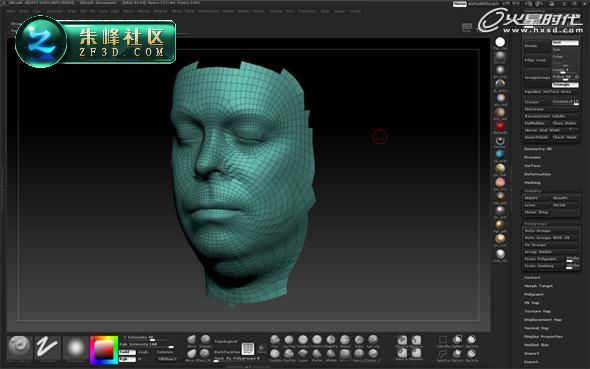Expand the Deformation section
This screenshot has height=369, width=590.
(538, 174)
